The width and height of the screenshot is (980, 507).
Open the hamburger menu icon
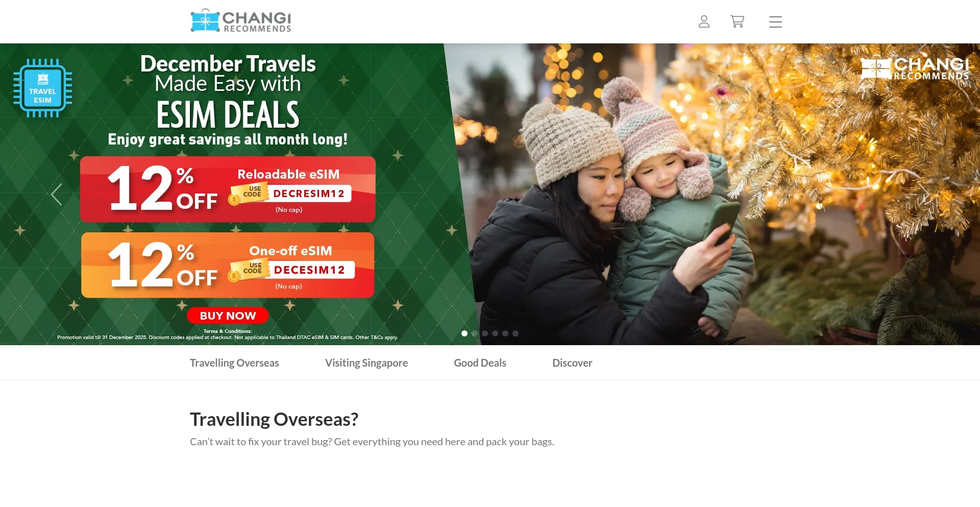click(775, 22)
